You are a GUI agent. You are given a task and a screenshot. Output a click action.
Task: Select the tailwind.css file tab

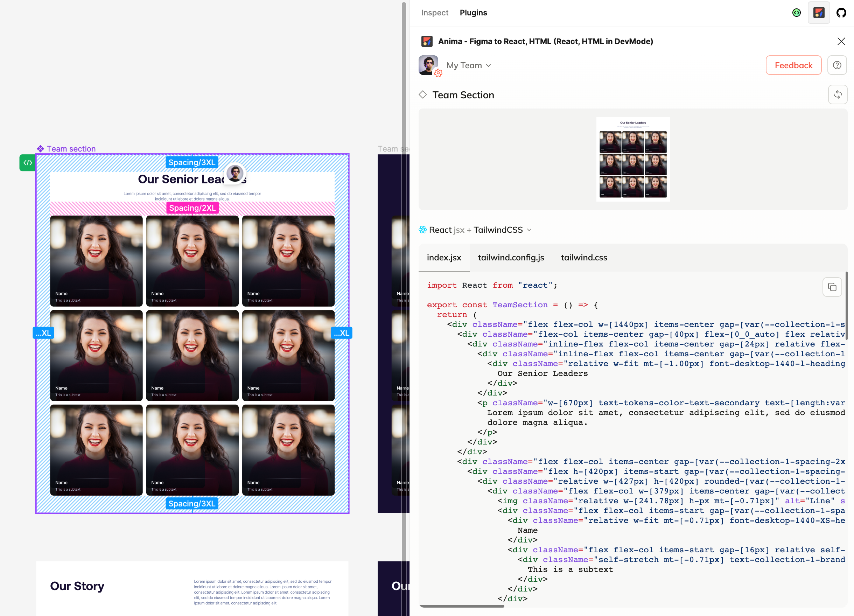click(584, 258)
